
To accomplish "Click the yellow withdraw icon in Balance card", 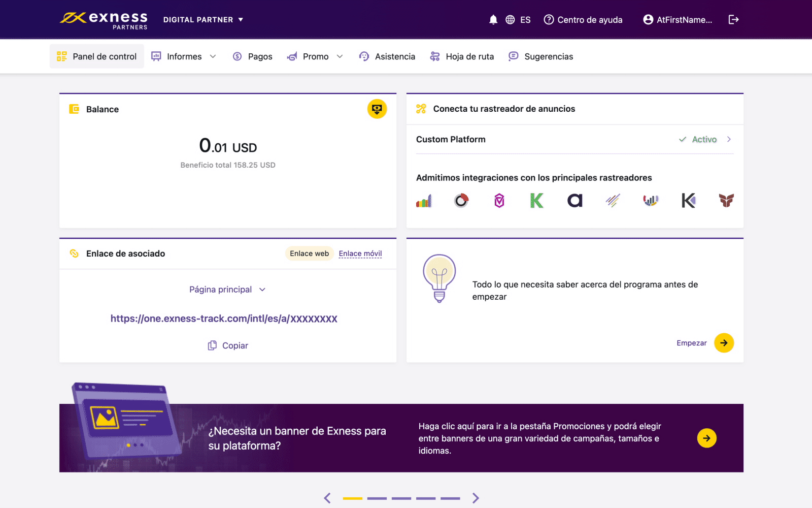I will (377, 109).
